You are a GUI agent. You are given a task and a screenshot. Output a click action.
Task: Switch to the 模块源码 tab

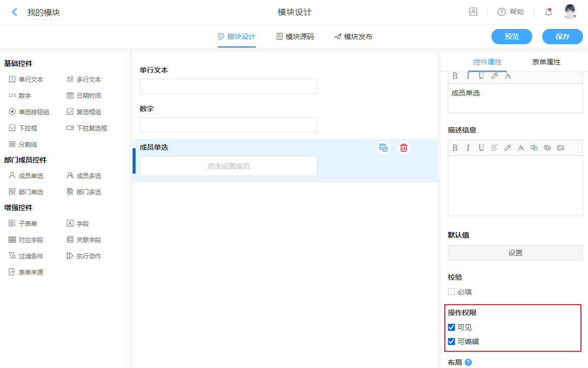[295, 37]
